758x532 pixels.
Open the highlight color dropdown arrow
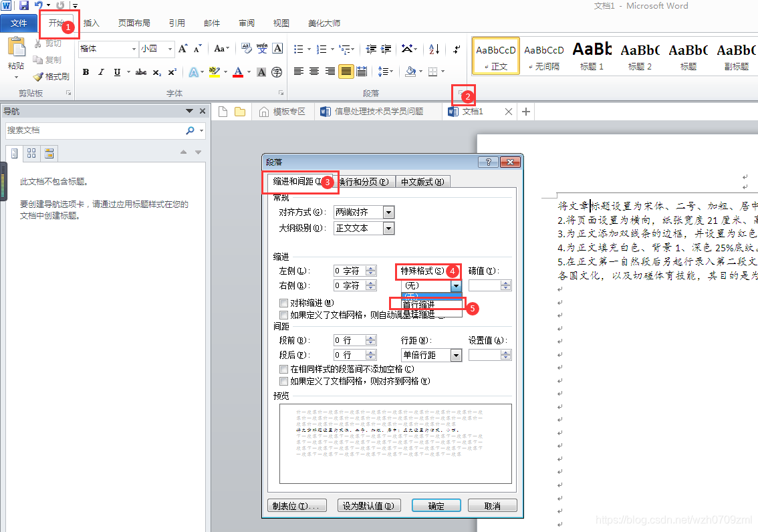coord(226,72)
